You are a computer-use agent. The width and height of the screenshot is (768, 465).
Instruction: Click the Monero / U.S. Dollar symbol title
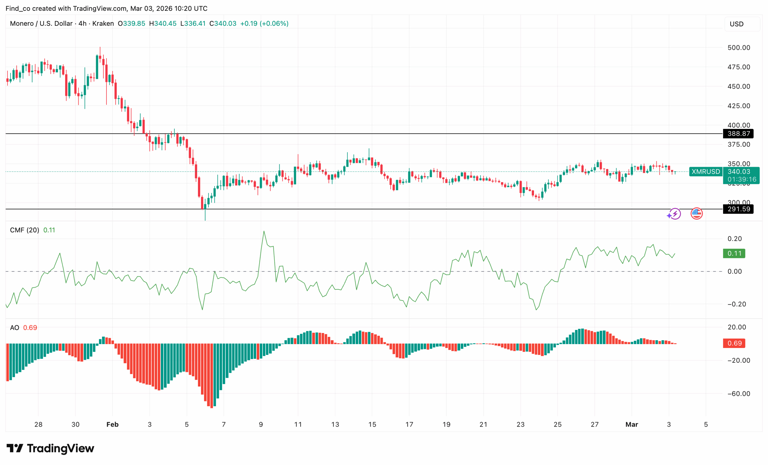[41, 24]
